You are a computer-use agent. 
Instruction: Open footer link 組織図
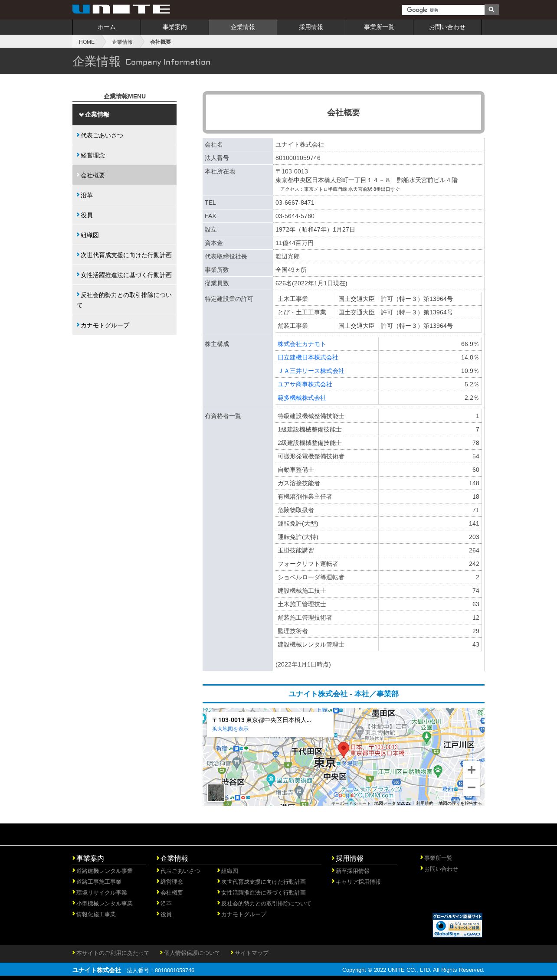coord(229,871)
